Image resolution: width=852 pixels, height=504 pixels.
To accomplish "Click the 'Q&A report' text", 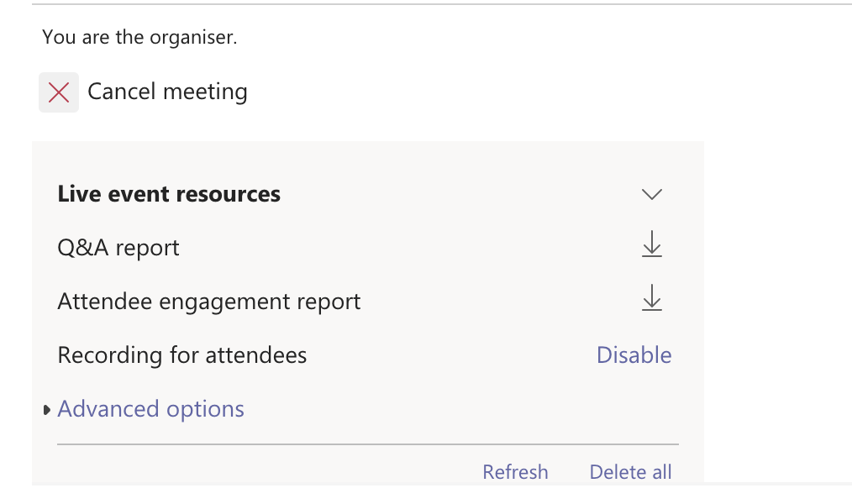I will click(118, 248).
